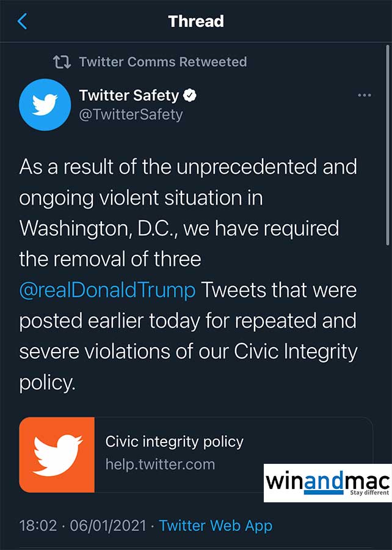Click the Twitter Web App source link
The height and width of the screenshot is (550, 392).
pos(216,526)
